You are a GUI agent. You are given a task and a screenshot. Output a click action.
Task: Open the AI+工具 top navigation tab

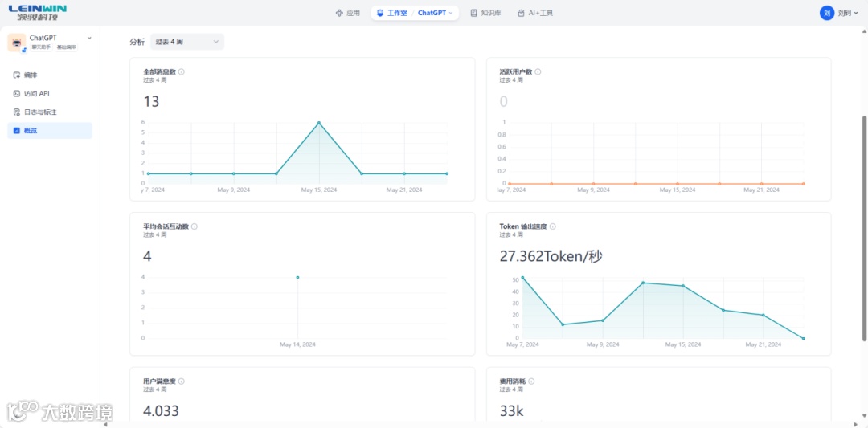534,13
